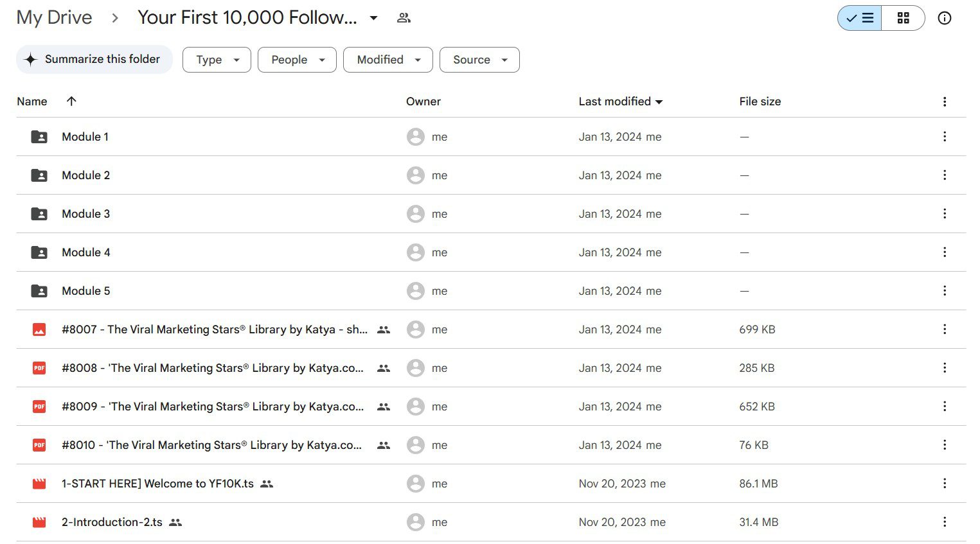
Task: Select the Module 5 folder name
Action: pyautogui.click(x=85, y=291)
